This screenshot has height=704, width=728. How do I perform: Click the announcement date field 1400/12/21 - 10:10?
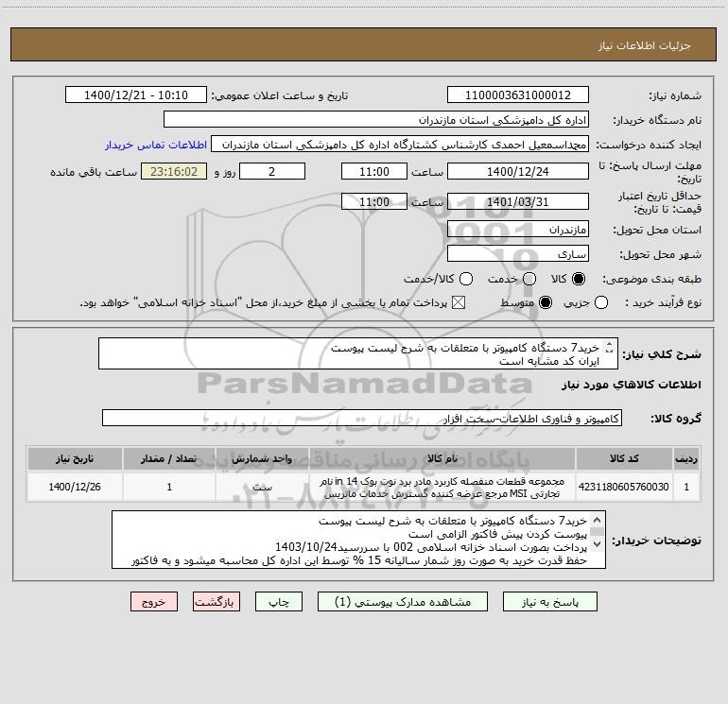136,95
